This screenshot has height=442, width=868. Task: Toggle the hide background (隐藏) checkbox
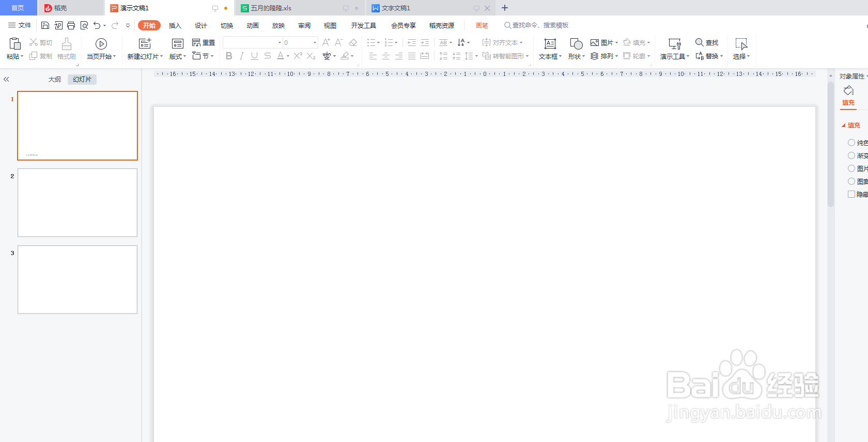[851, 194]
